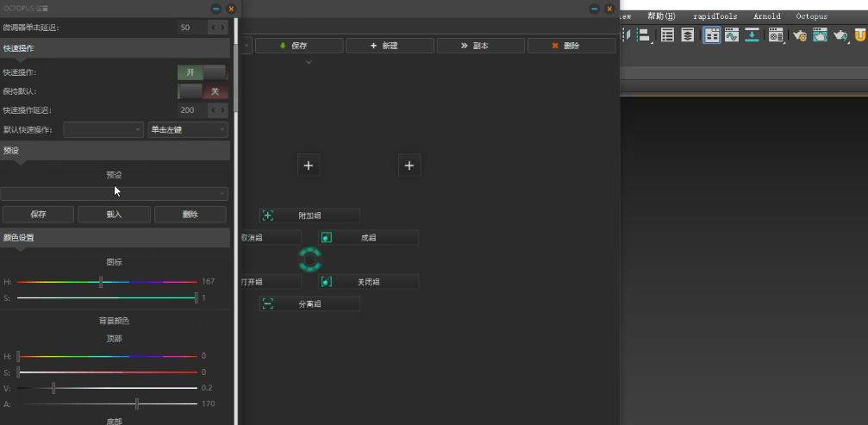Open the Align tool in 3ds Max toolbar
Image resolution: width=868 pixels, height=425 pixels.
(x=643, y=35)
